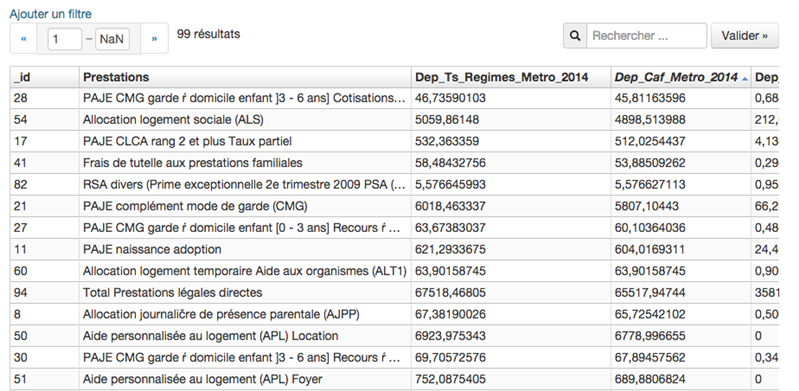Go to next page with » button
Image resolution: width=799 pixels, height=391 pixels.
pos(154,38)
